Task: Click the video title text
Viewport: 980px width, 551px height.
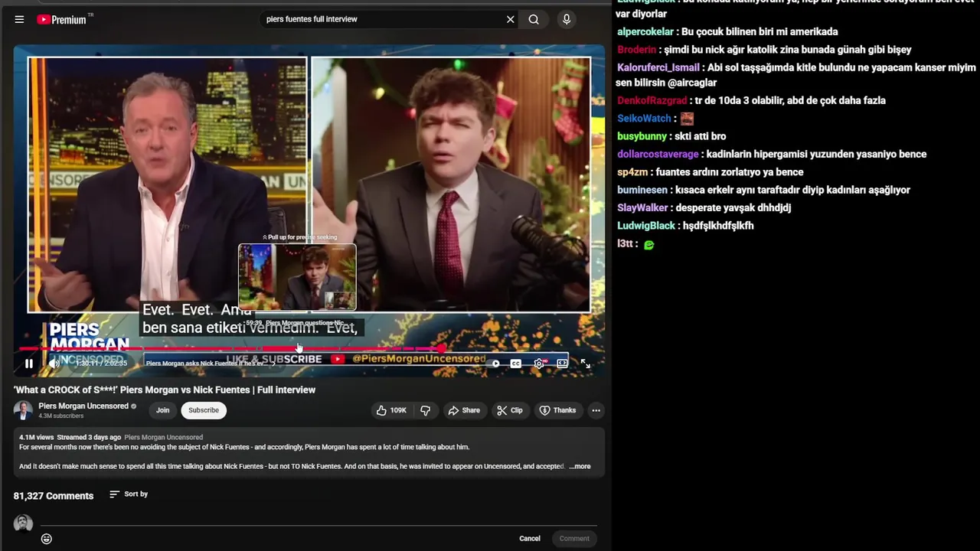Action: [x=165, y=390]
